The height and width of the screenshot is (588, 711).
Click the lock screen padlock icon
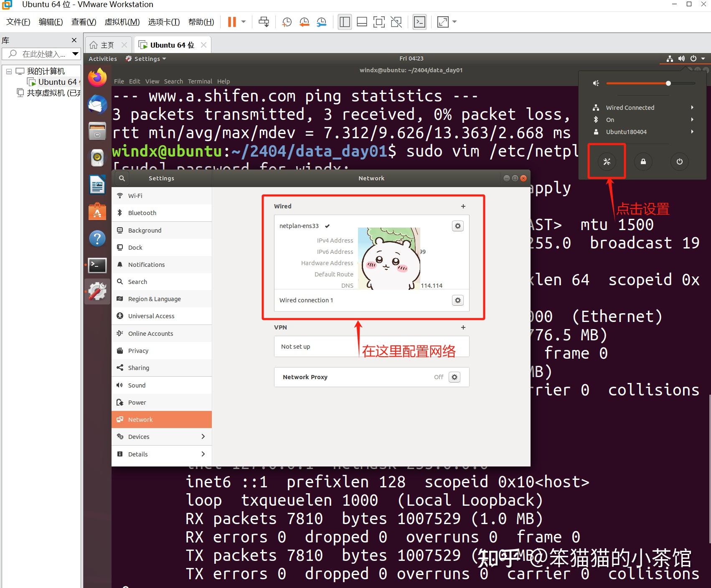[643, 162]
